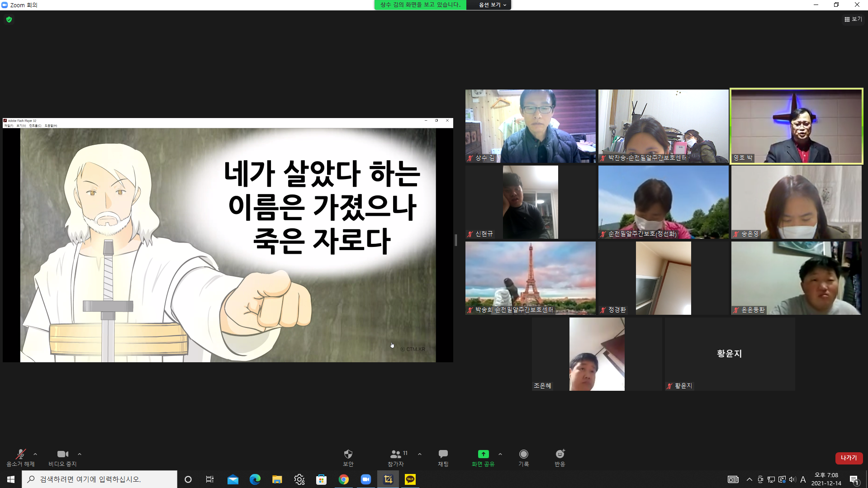Image resolution: width=868 pixels, height=488 pixels.
Task: Open 보기(V) menu in Flash Player
Action: click(x=21, y=126)
